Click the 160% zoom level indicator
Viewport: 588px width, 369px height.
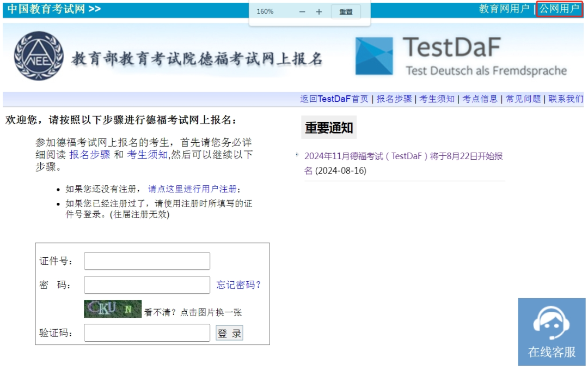pyautogui.click(x=265, y=11)
